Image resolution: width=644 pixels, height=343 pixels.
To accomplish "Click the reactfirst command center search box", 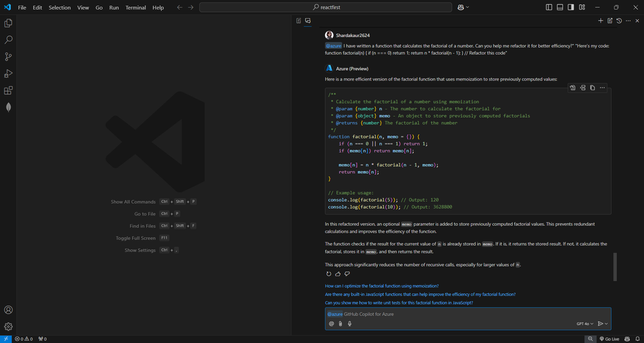I will click(326, 7).
